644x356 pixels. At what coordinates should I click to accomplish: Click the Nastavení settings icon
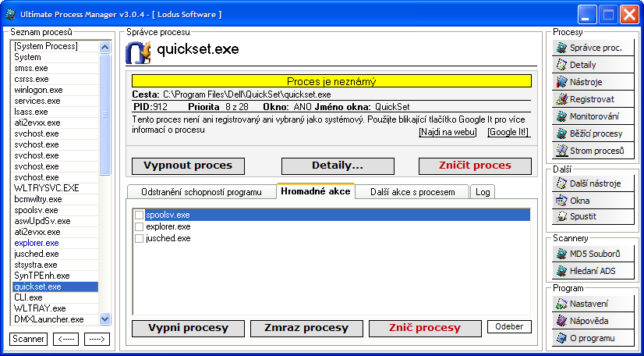pos(561,304)
